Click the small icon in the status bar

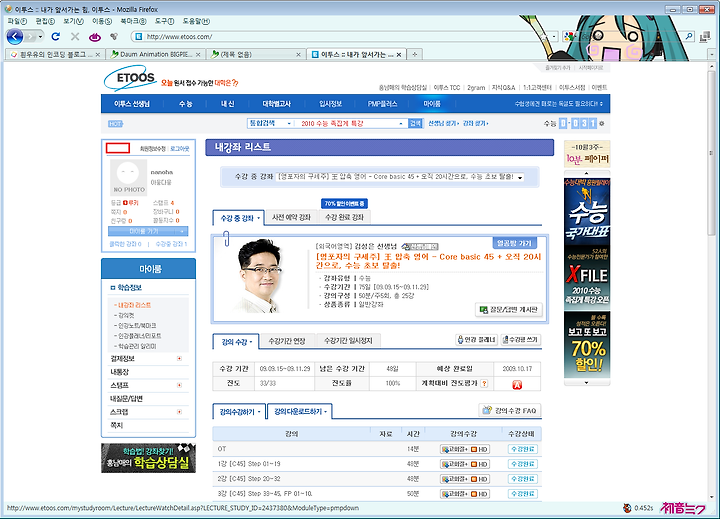(x=627, y=508)
